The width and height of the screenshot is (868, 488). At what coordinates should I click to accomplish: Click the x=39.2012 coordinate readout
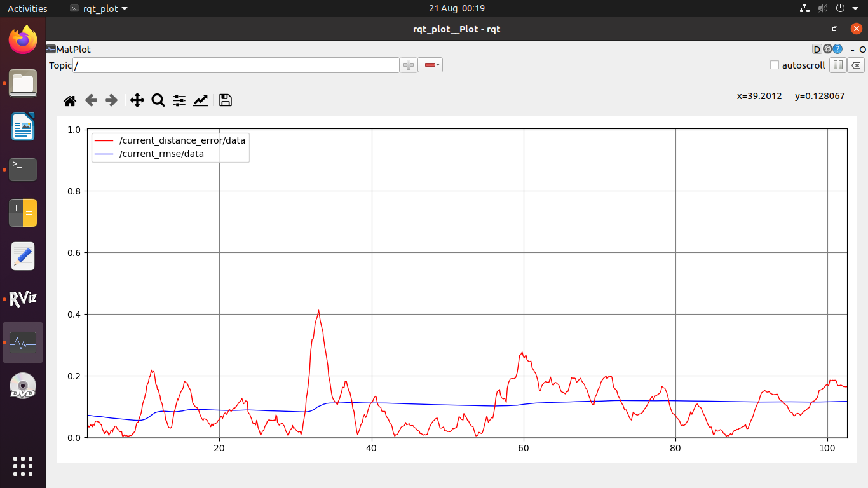pyautogui.click(x=759, y=96)
